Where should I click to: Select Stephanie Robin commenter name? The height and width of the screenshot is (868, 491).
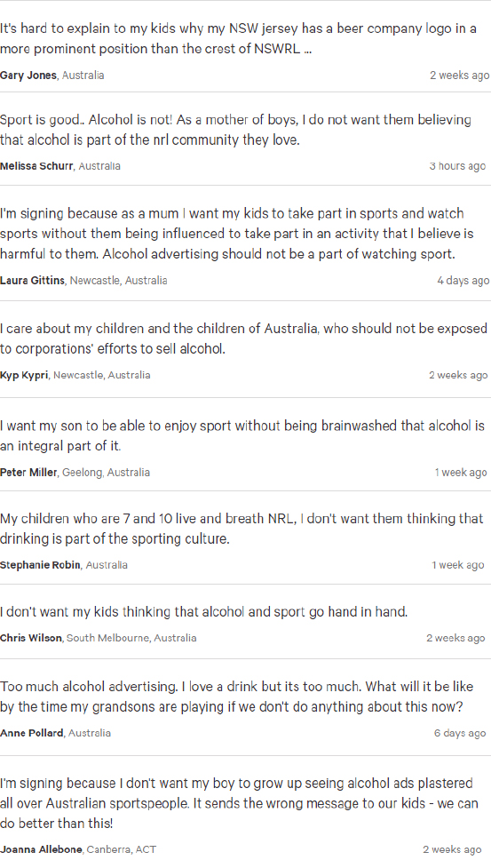point(40,565)
